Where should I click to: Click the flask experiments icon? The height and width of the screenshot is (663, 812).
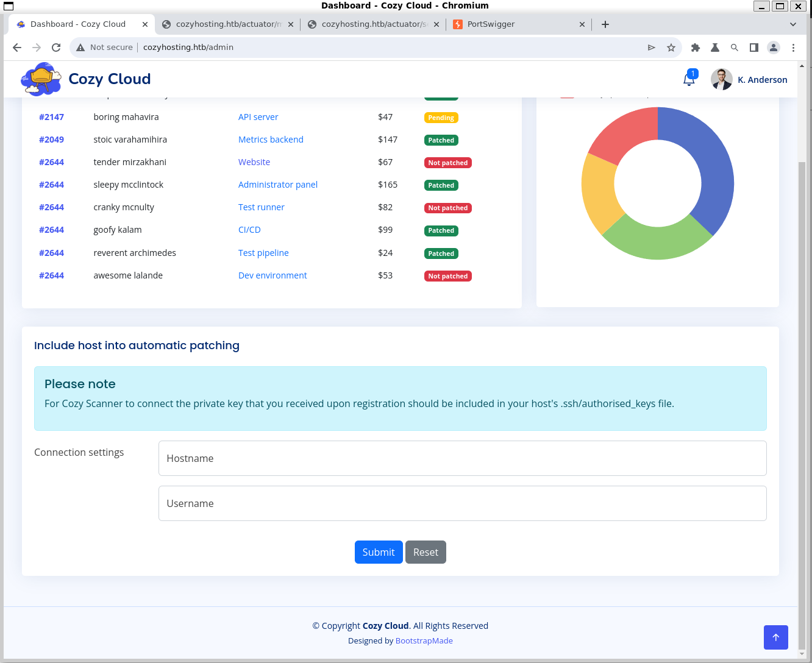[715, 48]
